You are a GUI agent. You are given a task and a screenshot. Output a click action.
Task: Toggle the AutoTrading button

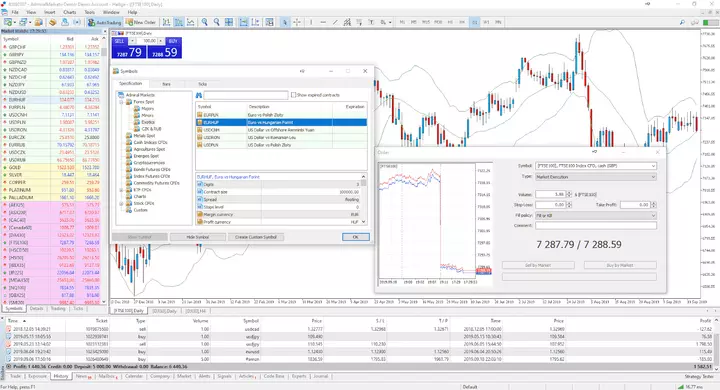(x=105, y=22)
